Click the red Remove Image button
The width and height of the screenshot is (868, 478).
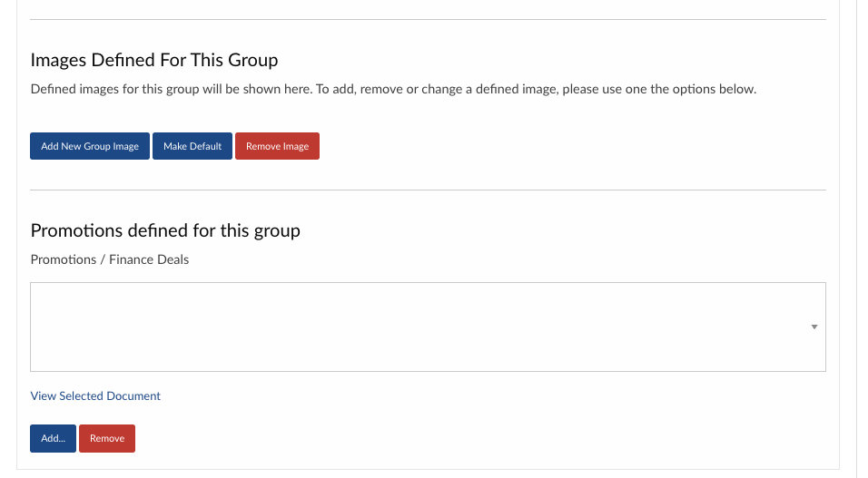(277, 146)
